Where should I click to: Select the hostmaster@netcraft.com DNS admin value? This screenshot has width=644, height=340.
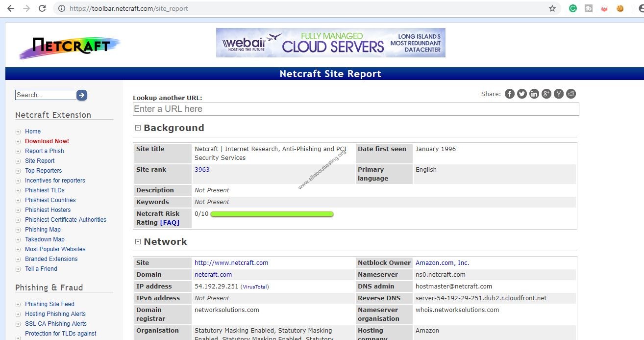pos(454,287)
